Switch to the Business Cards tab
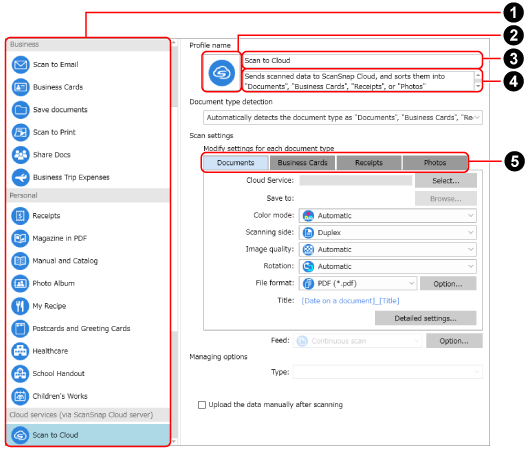525x464 pixels. (302, 163)
